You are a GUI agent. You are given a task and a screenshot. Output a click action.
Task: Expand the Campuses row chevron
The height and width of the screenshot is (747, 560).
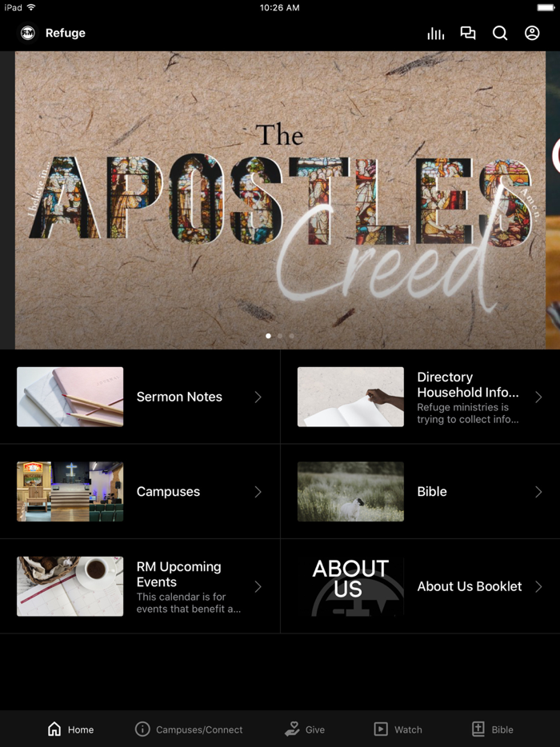pos(258,492)
